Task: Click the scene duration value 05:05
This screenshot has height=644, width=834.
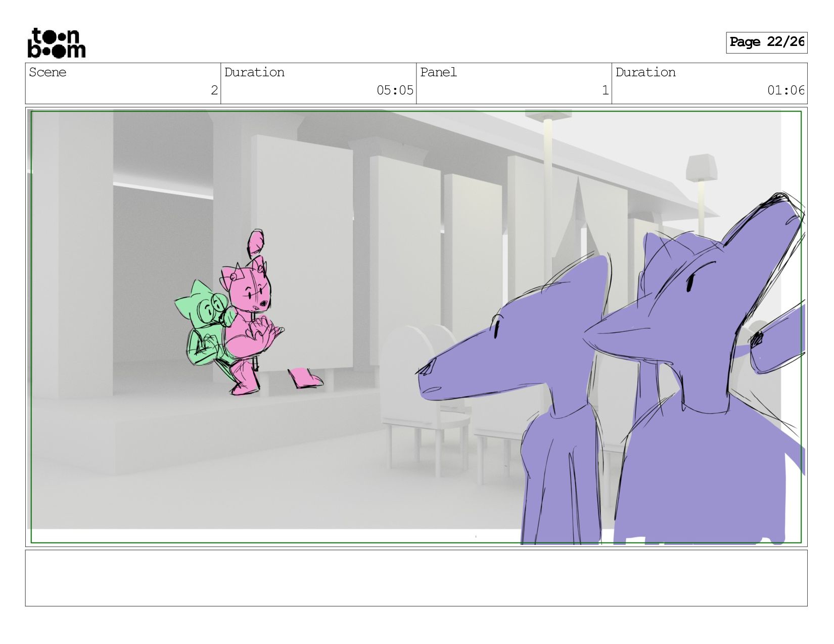Action: tap(395, 90)
